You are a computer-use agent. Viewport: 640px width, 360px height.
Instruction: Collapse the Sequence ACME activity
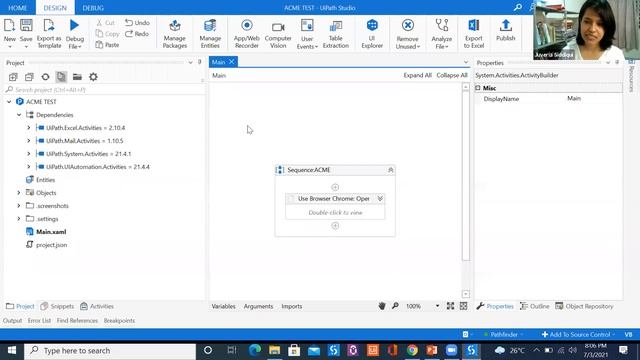[391, 170]
